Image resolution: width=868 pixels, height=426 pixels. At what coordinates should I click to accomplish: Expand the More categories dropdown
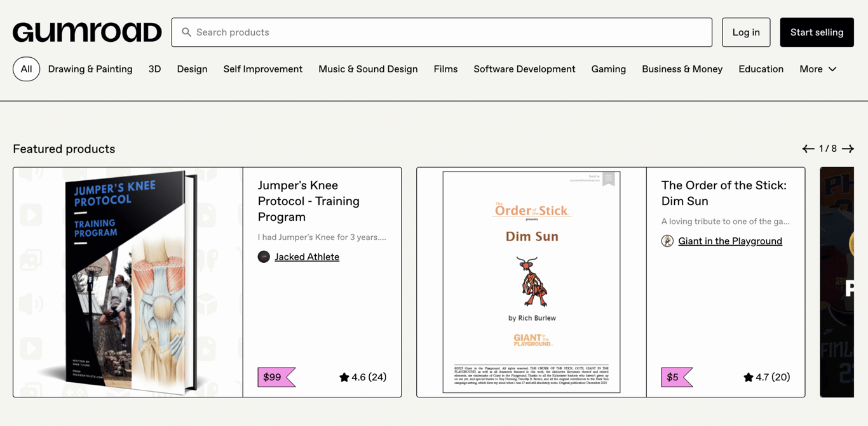tap(818, 69)
